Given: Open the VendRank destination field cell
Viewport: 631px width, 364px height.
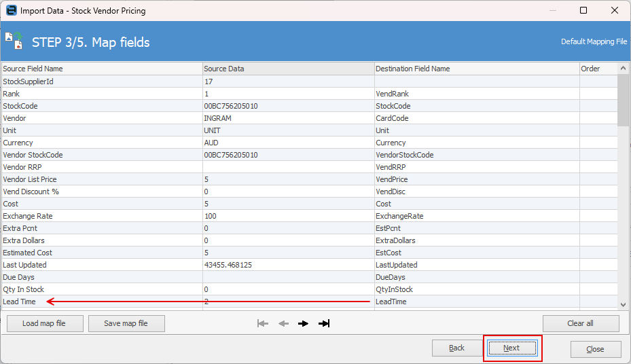Looking at the screenshot, I should click(x=476, y=94).
